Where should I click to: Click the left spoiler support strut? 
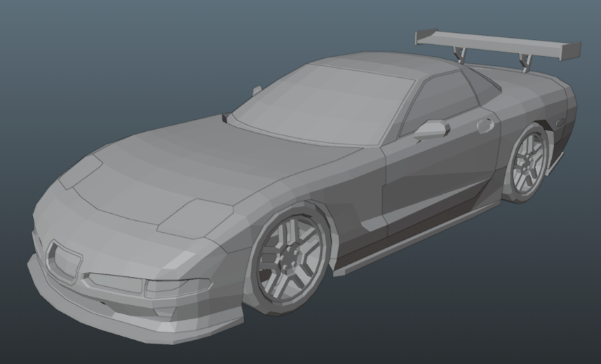[x=459, y=54]
